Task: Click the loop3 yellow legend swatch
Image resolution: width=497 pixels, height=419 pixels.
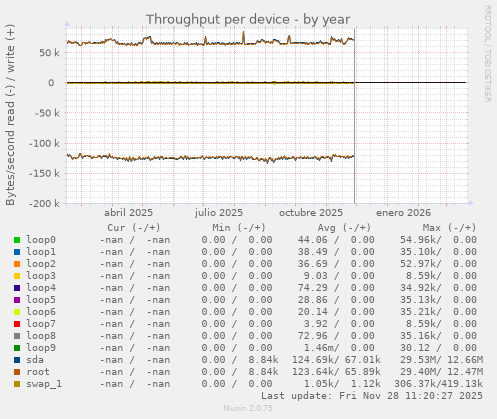Action: 17,276
